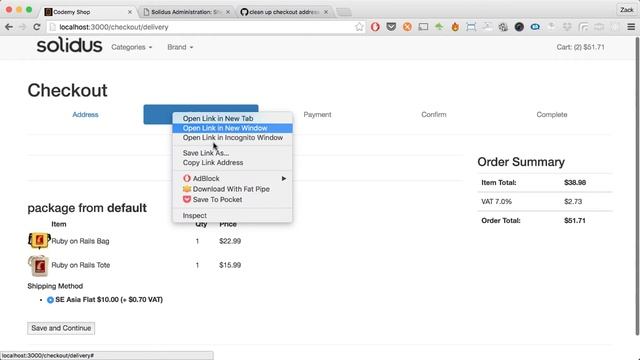Select SE Asia Flat shipping radio button

[50, 300]
